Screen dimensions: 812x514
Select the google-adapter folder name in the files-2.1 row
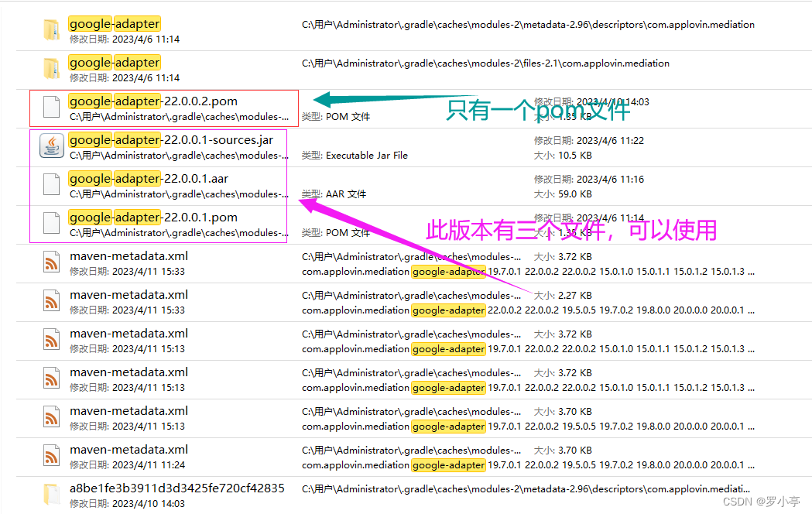tap(115, 63)
